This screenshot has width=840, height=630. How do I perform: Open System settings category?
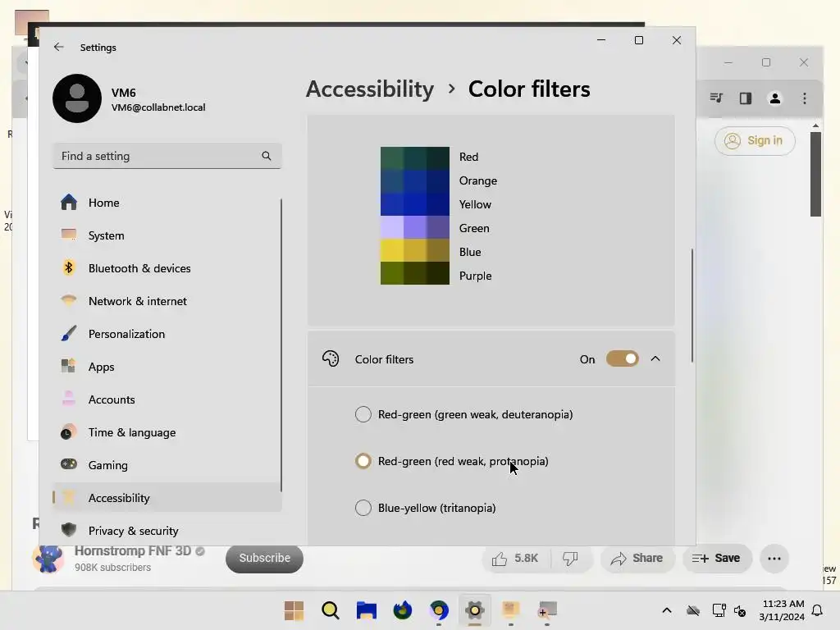click(x=167, y=235)
